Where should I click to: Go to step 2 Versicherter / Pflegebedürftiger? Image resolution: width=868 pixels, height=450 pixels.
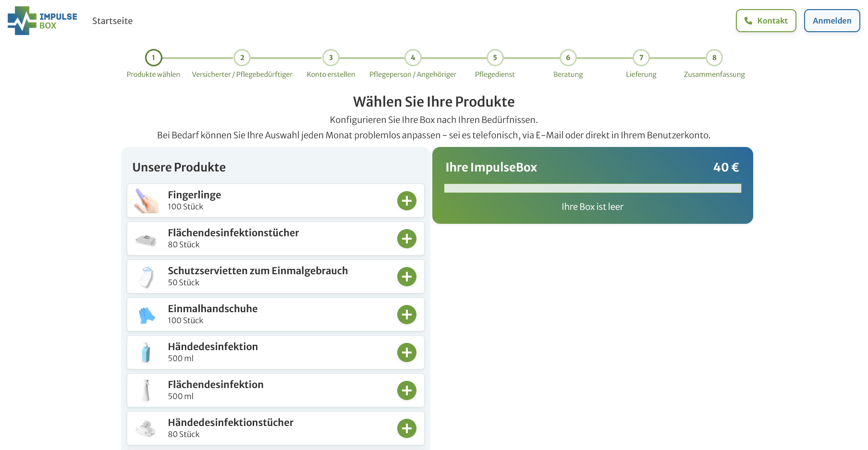(x=242, y=58)
